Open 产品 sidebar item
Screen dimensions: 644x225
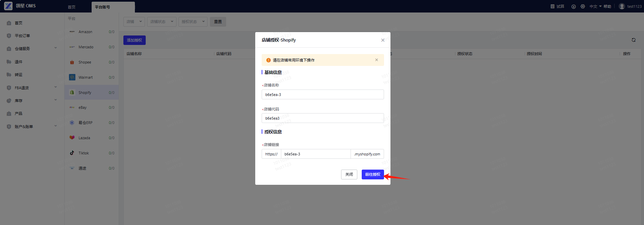[19, 114]
